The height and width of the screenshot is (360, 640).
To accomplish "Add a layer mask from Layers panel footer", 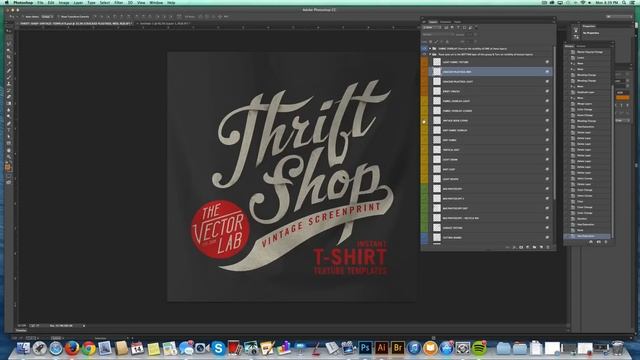I will tap(521, 247).
